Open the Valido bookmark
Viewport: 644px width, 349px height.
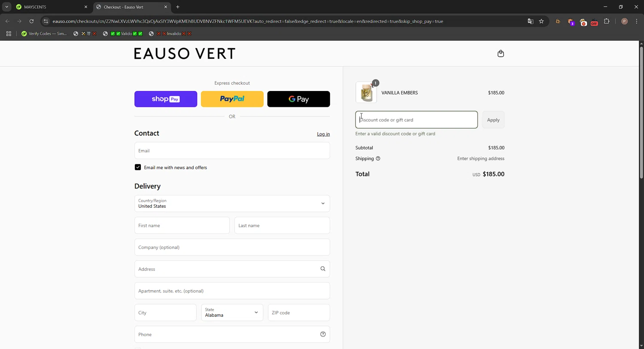pyautogui.click(x=122, y=33)
